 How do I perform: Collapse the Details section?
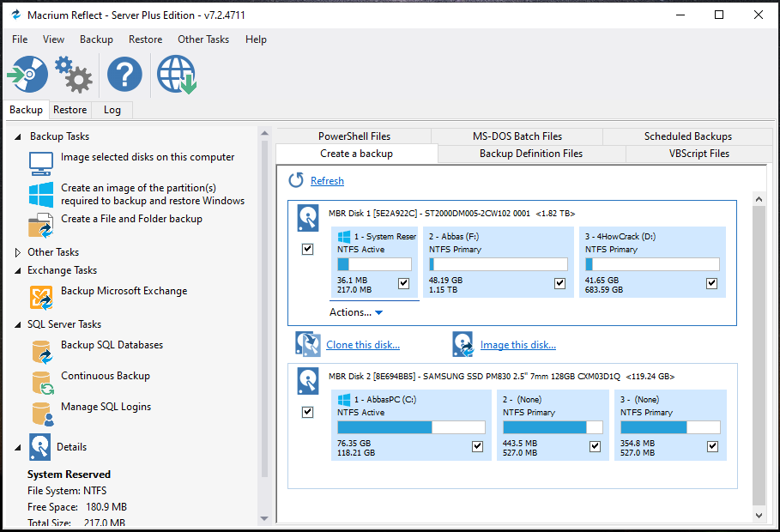click(x=18, y=447)
